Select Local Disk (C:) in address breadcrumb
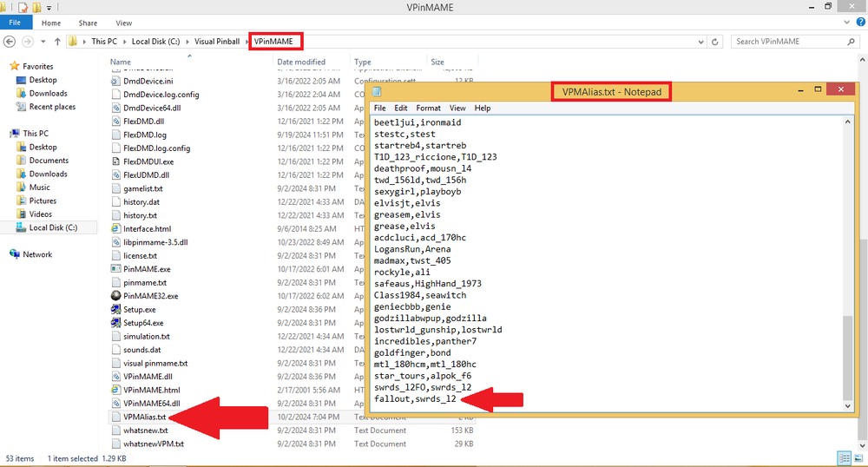 (x=155, y=42)
